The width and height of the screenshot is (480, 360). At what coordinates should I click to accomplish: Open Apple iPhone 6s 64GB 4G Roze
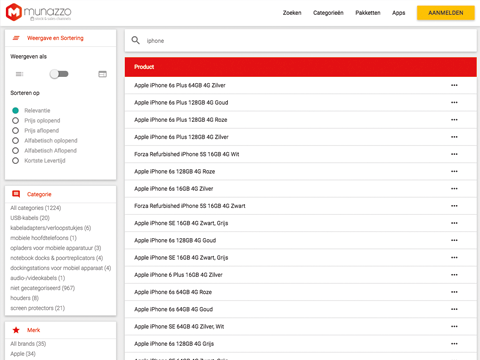tap(173, 292)
